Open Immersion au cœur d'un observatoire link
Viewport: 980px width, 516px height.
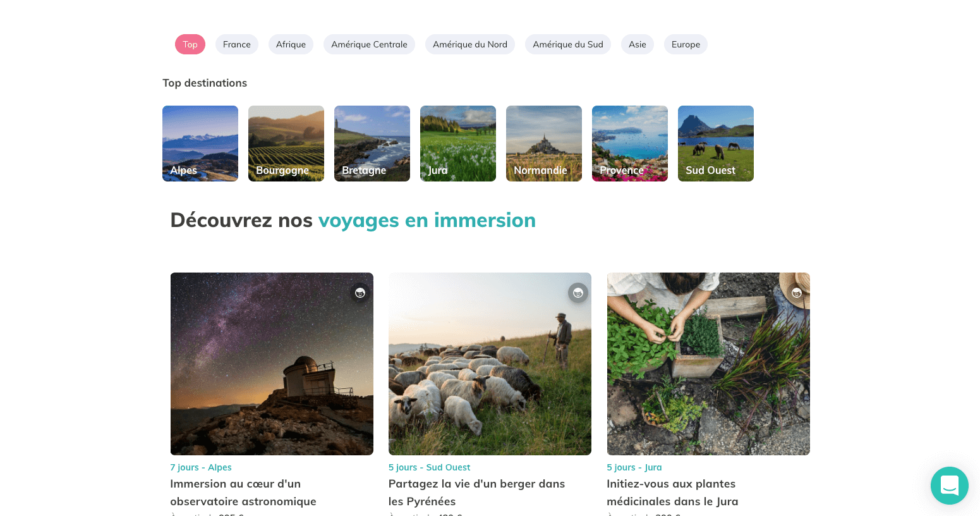click(243, 493)
